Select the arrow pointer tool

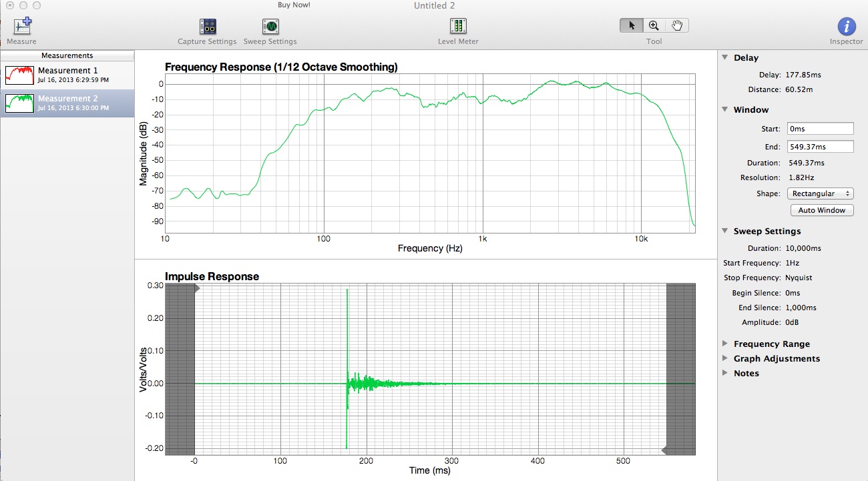tap(632, 25)
